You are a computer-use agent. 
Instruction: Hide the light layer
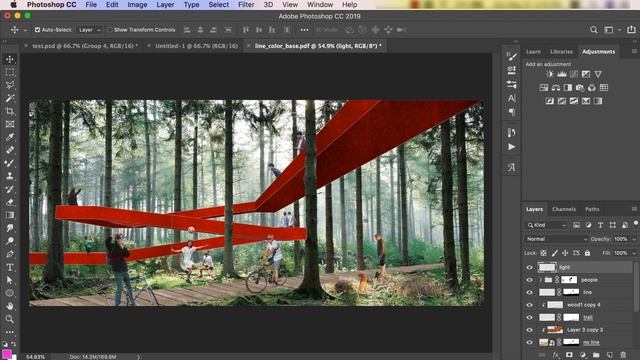(x=530, y=267)
